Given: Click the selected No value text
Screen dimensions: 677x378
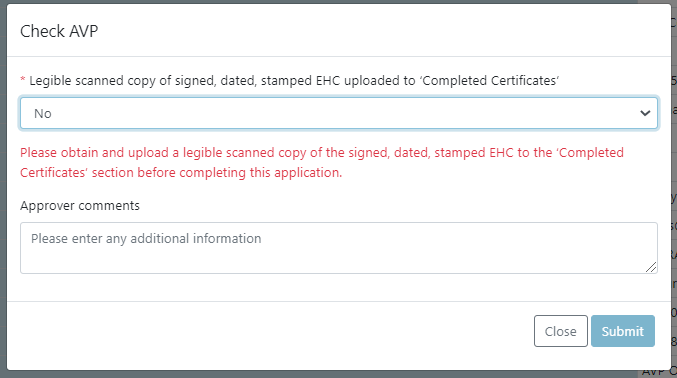Looking at the screenshot, I should click(43, 114).
